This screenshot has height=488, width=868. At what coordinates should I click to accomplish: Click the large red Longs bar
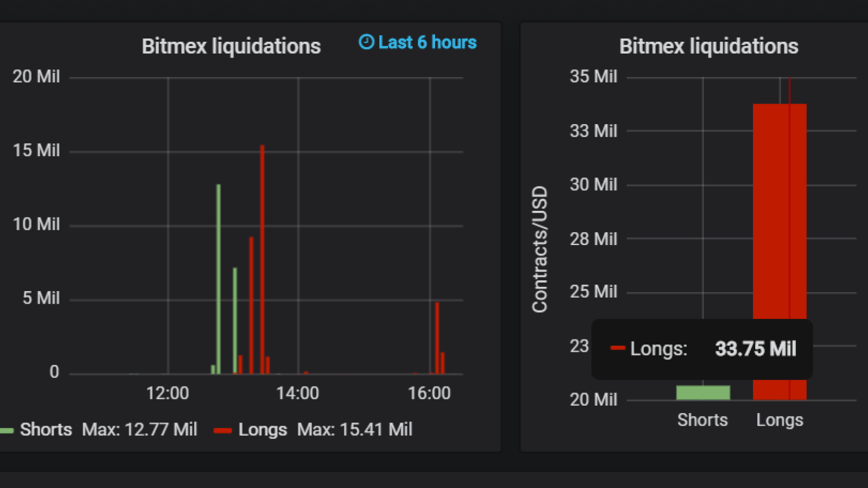coord(780,252)
